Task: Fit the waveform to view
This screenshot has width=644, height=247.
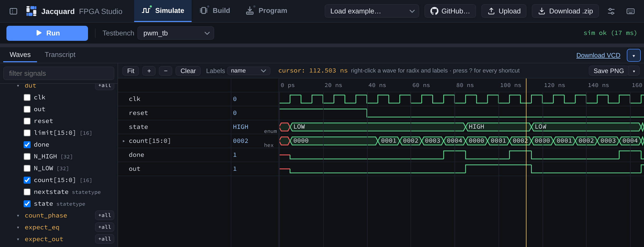Action: pyautogui.click(x=131, y=71)
